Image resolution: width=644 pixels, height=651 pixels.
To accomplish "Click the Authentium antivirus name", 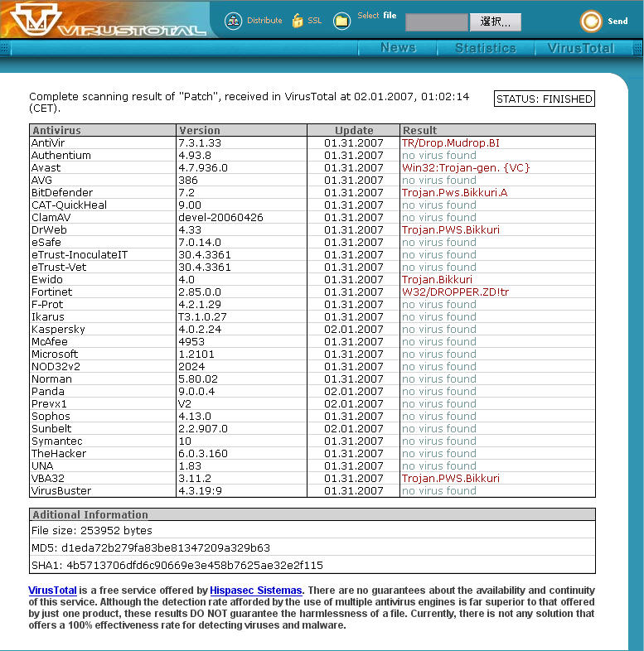I will click(61, 155).
